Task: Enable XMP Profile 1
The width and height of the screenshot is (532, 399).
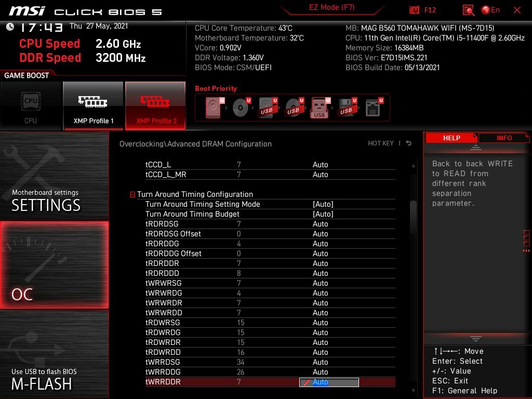Action: click(x=94, y=106)
